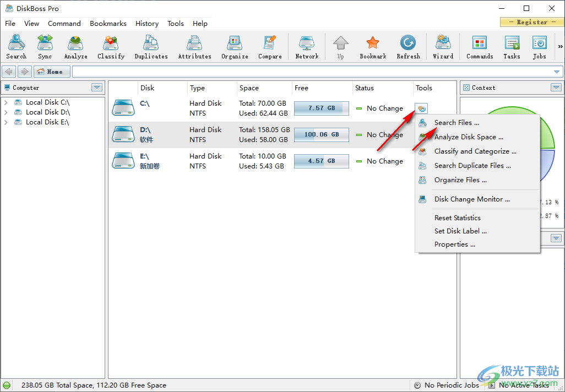Expand Local Disk D:\ tree node
The height and width of the screenshot is (392, 565).
(6, 112)
